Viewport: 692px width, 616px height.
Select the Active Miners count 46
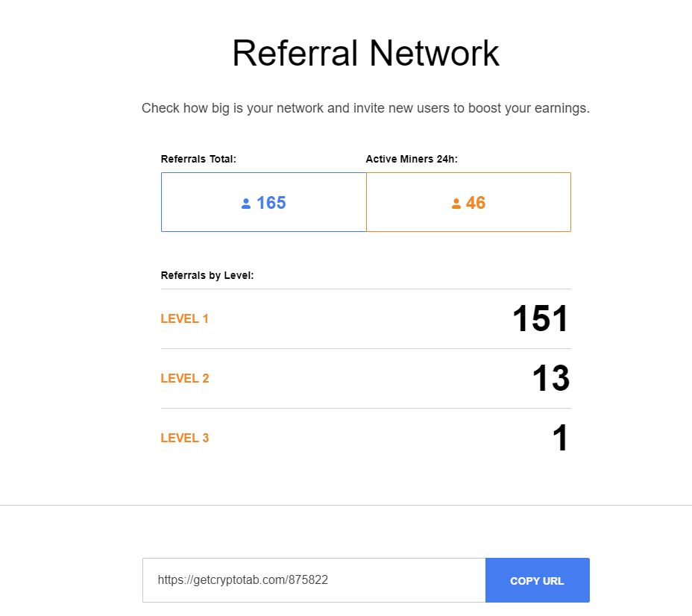click(475, 203)
